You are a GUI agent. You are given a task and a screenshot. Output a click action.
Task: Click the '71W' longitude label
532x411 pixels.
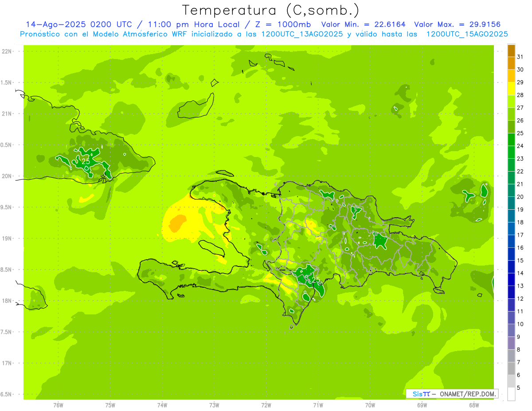tap(318, 405)
